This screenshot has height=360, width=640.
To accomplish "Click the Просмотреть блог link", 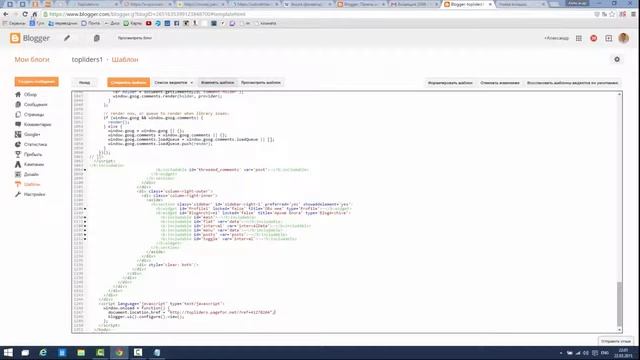I will [135, 38].
